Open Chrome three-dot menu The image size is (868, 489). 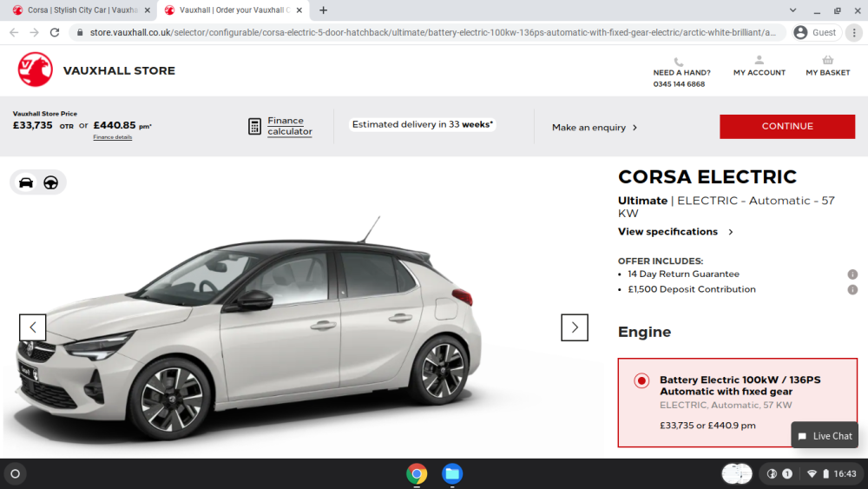click(x=854, y=33)
